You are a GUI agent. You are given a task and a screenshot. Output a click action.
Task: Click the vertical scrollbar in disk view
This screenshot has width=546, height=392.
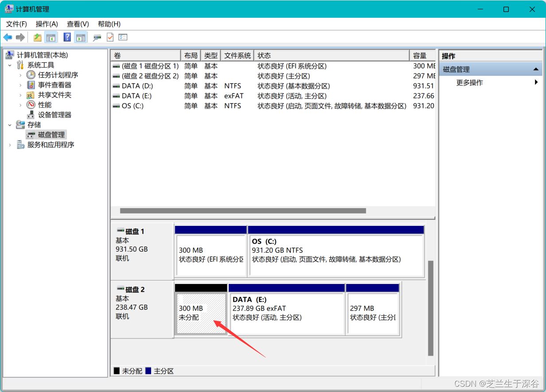430,308
